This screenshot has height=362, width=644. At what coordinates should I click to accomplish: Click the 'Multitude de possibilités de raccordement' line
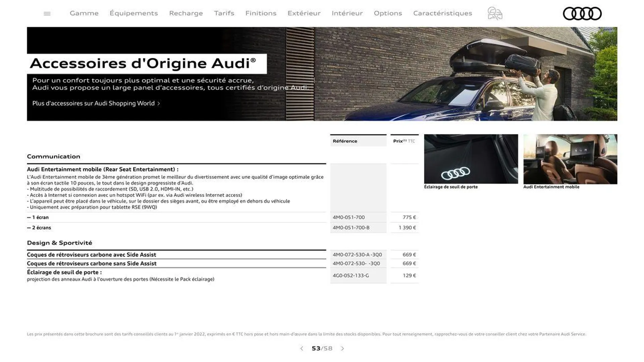[110, 189]
